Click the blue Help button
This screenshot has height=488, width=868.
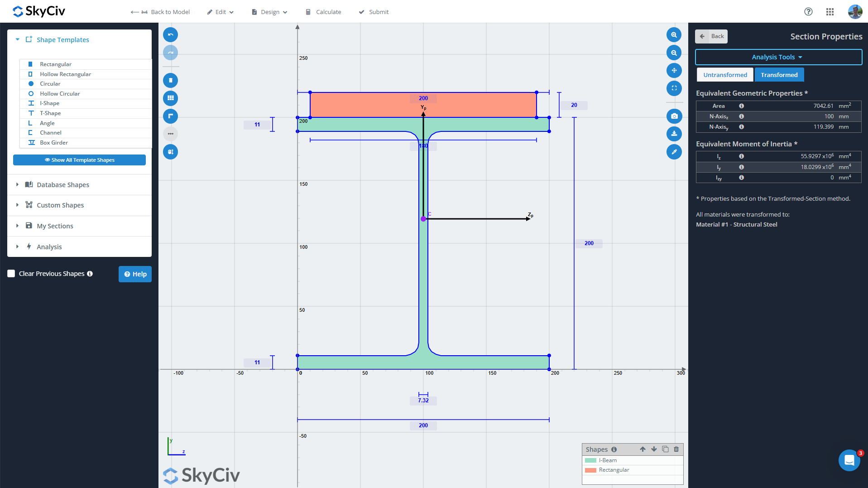[x=135, y=274]
